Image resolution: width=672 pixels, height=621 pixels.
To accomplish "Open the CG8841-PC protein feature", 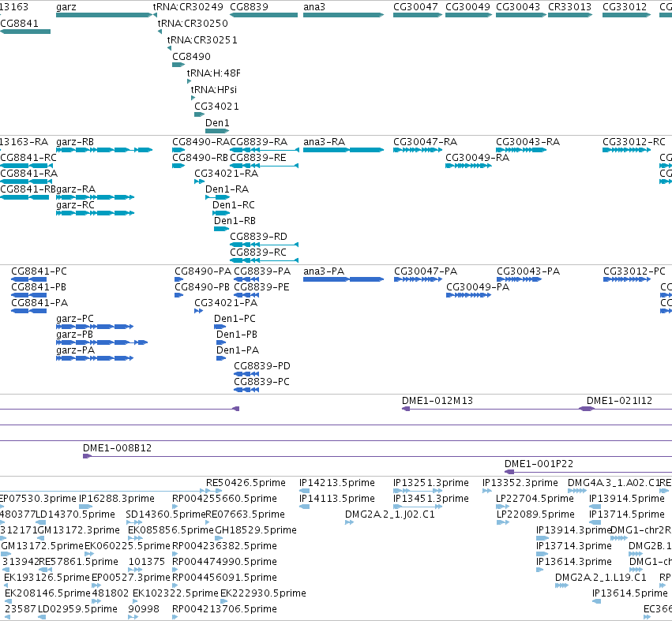I will (x=28, y=279).
